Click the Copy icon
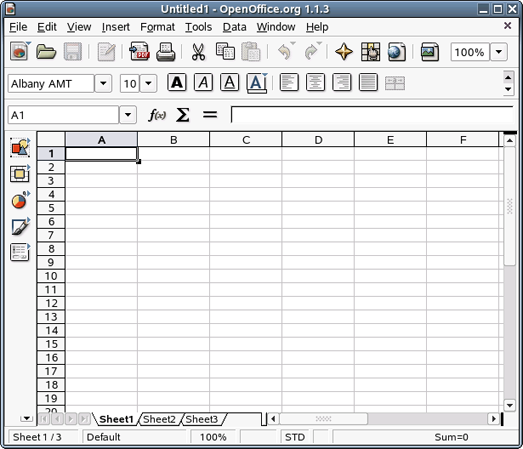Viewport: 523px width, 449px height. click(x=225, y=52)
